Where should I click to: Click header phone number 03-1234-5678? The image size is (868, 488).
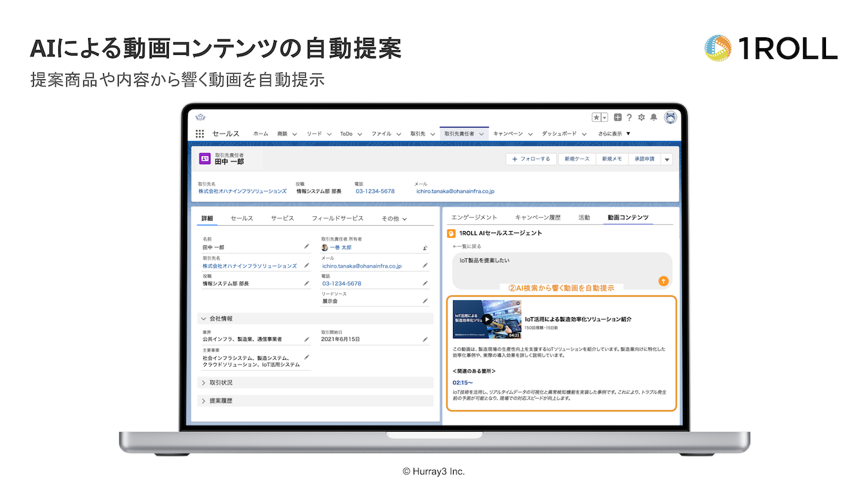375,191
